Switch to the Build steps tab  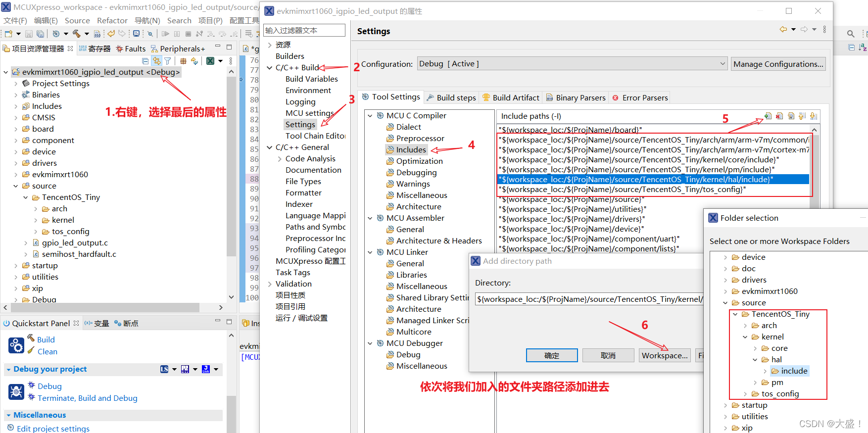click(451, 97)
